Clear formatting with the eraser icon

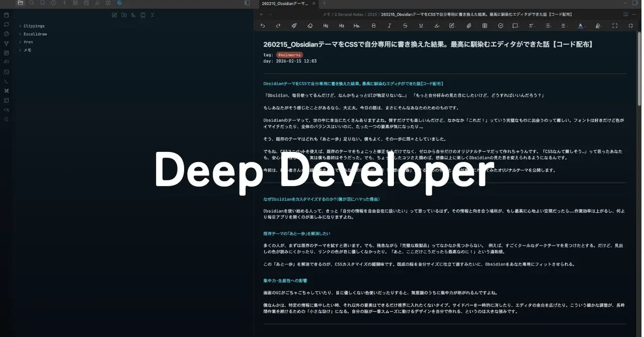click(310, 25)
